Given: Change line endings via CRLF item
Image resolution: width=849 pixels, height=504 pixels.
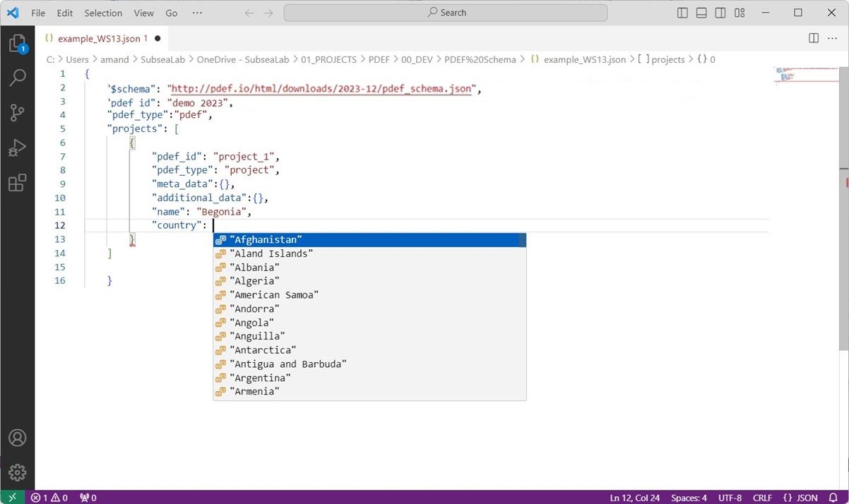Looking at the screenshot, I should tap(762, 498).
